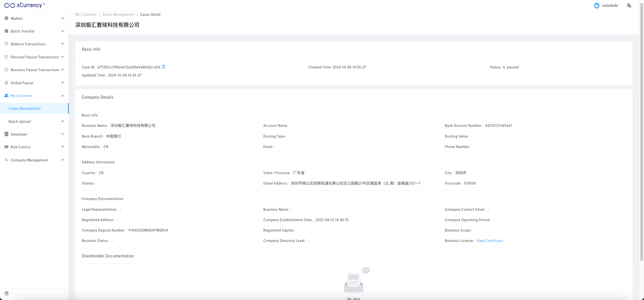The image size is (644, 300).
Task: Open the Company Management menu
Action: point(34,160)
